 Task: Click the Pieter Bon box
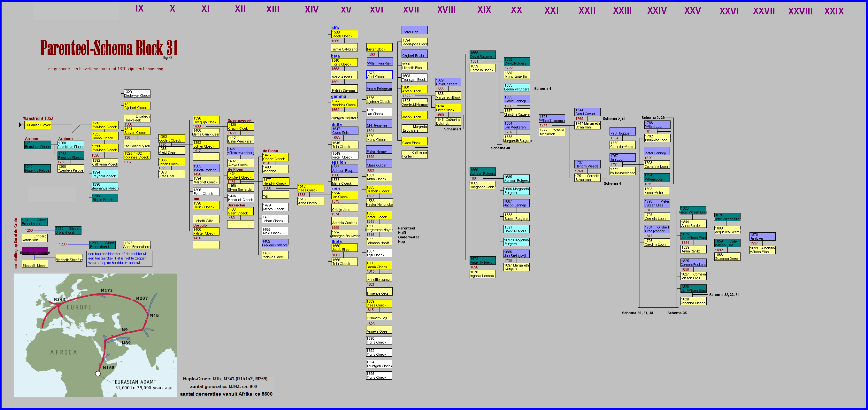(x=414, y=30)
